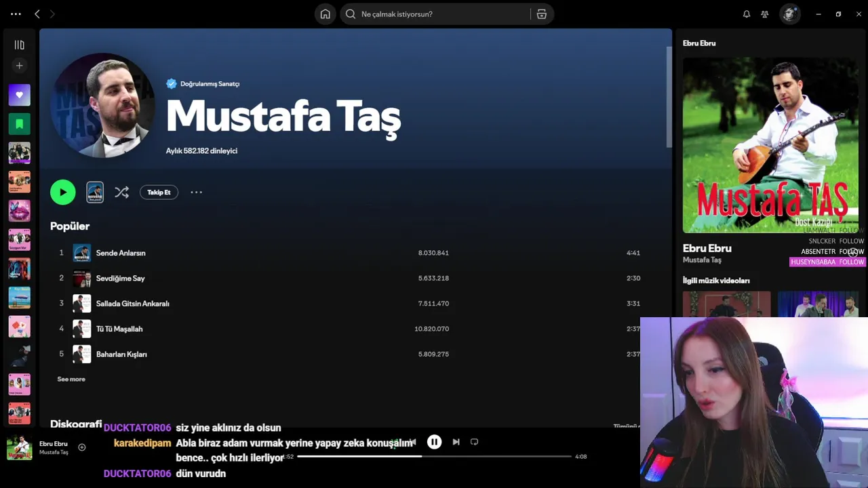Click the 'Aylık 582.182 dinleyici' text

(201, 150)
